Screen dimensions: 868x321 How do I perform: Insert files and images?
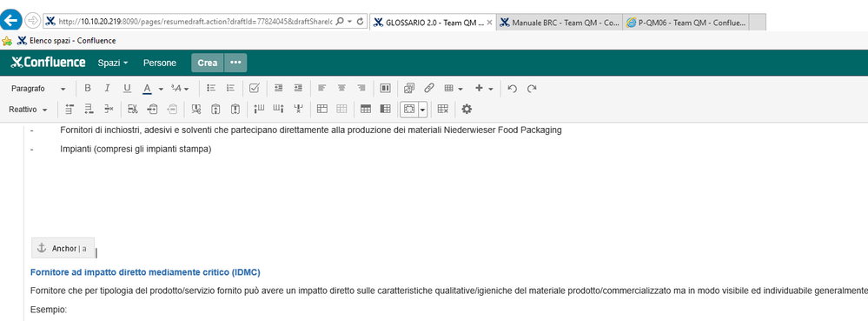click(x=409, y=88)
